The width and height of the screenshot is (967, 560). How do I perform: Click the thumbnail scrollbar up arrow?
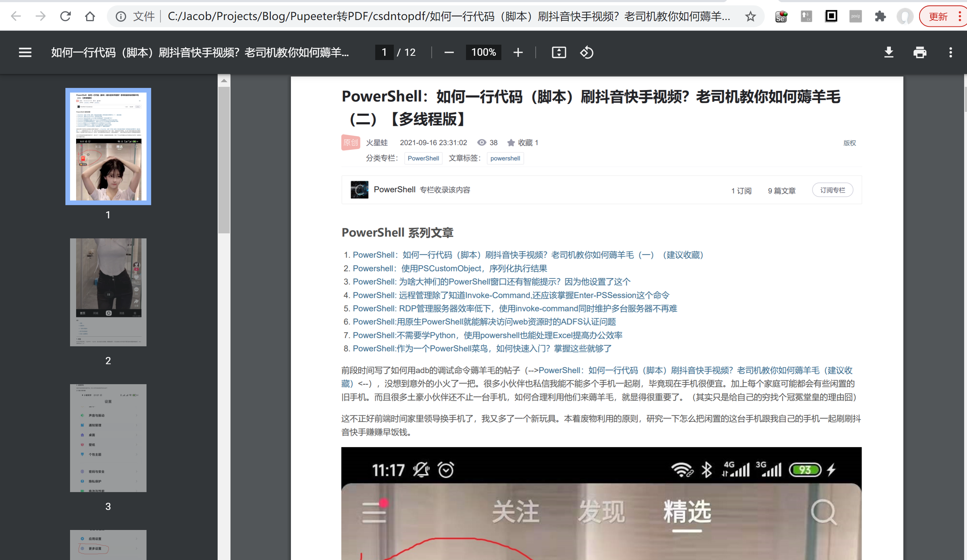pos(224,81)
